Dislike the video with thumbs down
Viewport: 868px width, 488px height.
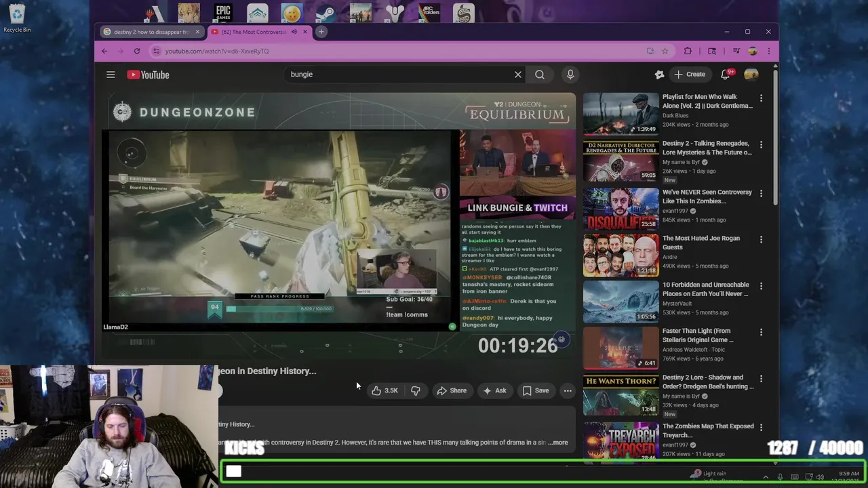(415, 390)
